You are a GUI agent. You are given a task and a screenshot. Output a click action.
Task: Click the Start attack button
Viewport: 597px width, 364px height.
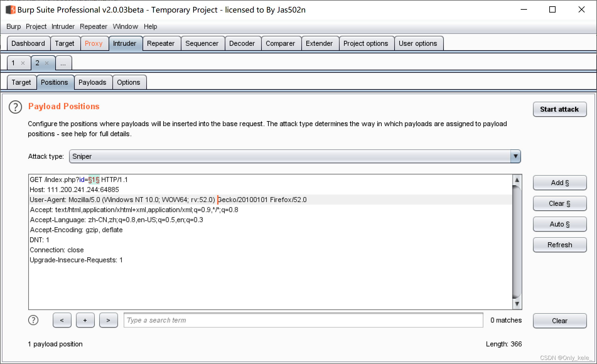tap(560, 109)
